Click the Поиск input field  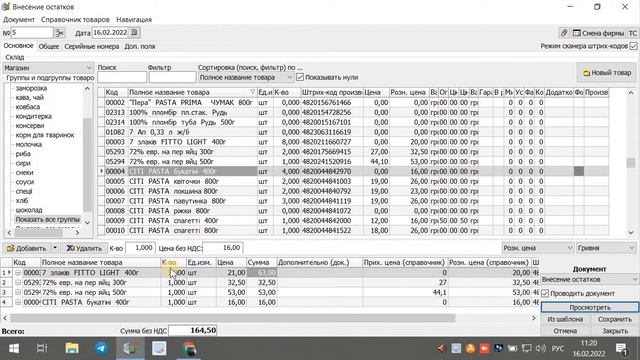coord(122,77)
